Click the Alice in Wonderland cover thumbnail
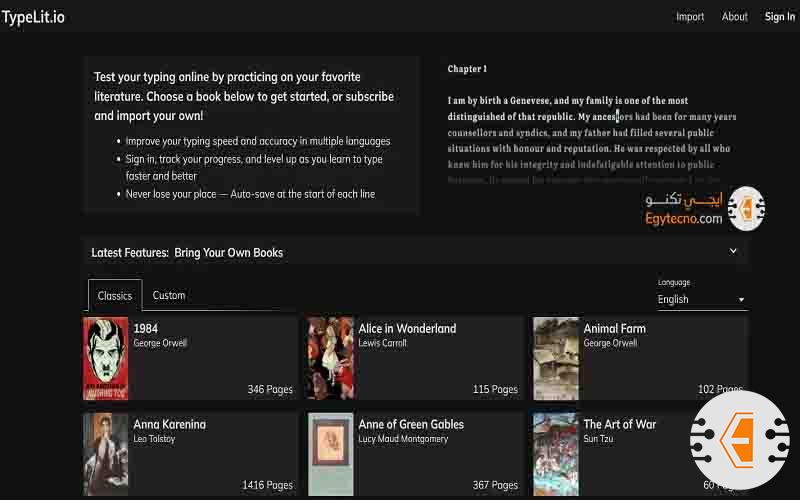Image resolution: width=800 pixels, height=500 pixels. (x=331, y=358)
